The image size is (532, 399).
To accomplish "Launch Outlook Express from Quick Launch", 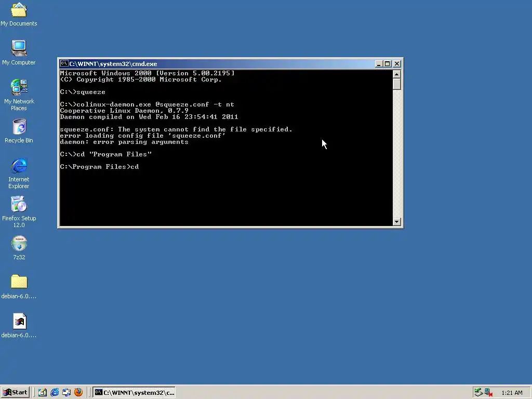I will [x=66, y=392].
